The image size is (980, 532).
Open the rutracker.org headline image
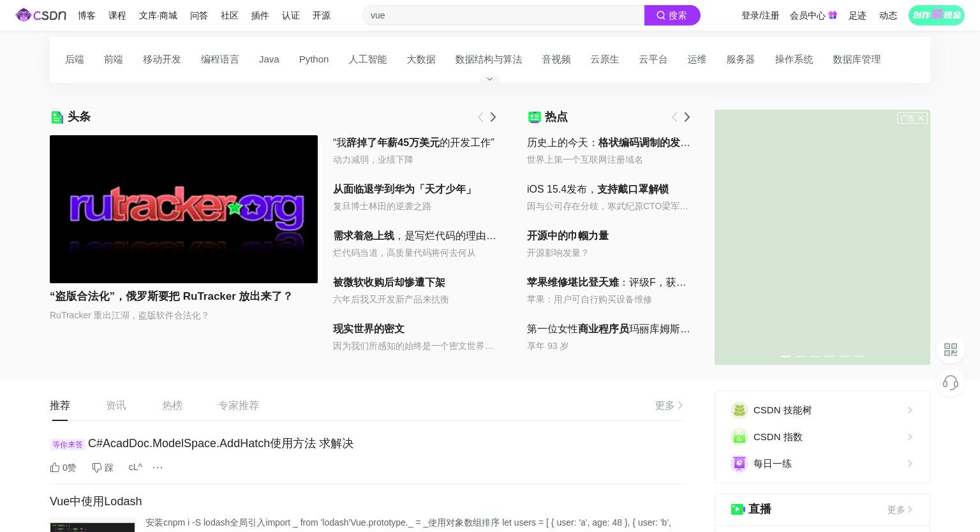tap(184, 209)
